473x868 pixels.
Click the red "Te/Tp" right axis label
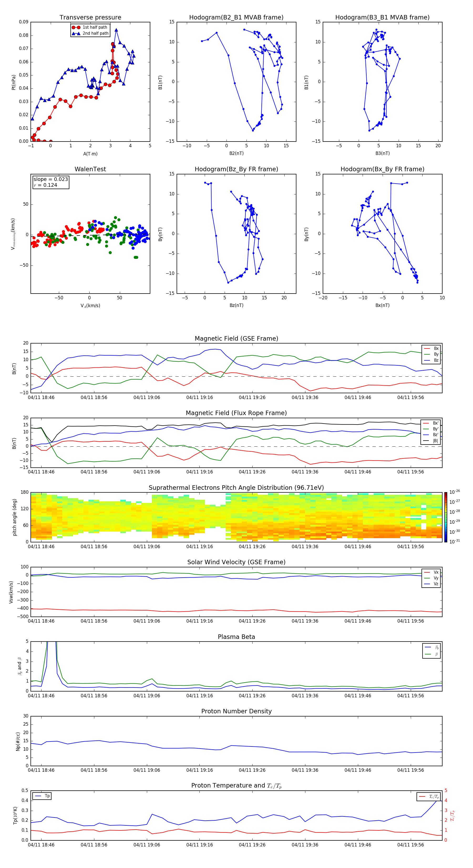pos(453,815)
